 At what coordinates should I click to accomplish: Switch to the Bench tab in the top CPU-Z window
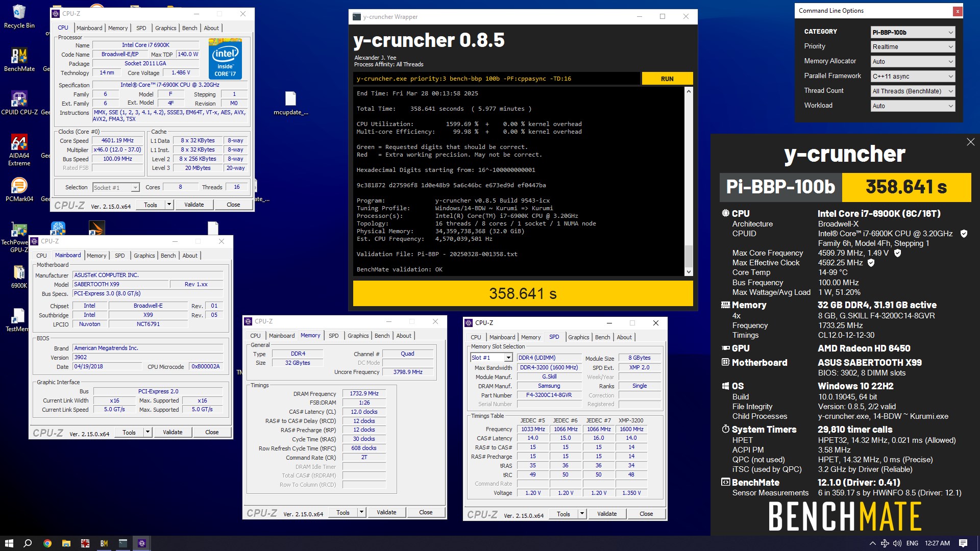tap(189, 28)
